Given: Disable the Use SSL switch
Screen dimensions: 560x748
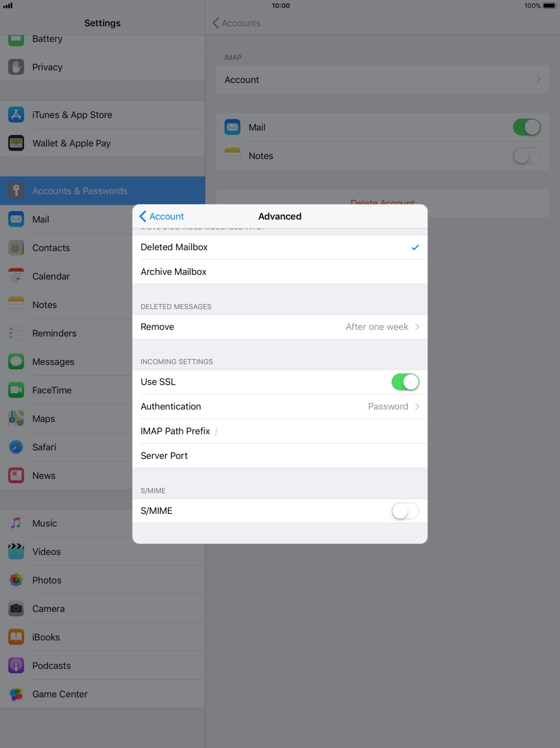Looking at the screenshot, I should pos(405,382).
